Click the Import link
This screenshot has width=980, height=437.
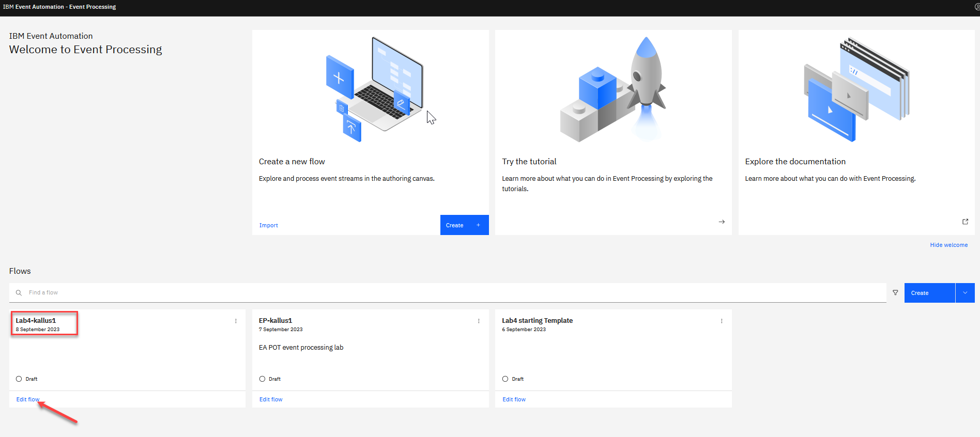268,225
